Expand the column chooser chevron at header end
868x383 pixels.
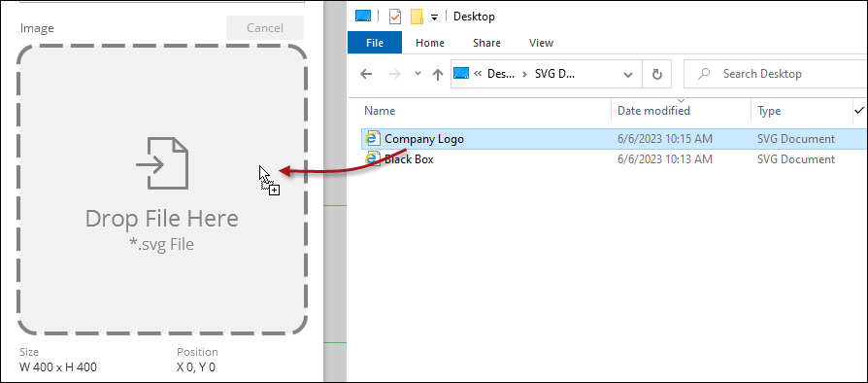pos(859,110)
